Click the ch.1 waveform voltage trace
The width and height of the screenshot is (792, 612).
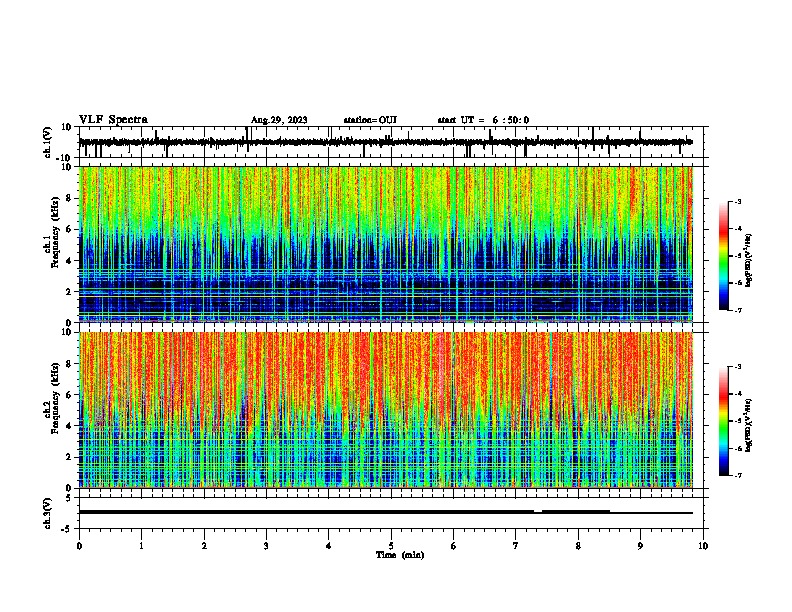385,142
